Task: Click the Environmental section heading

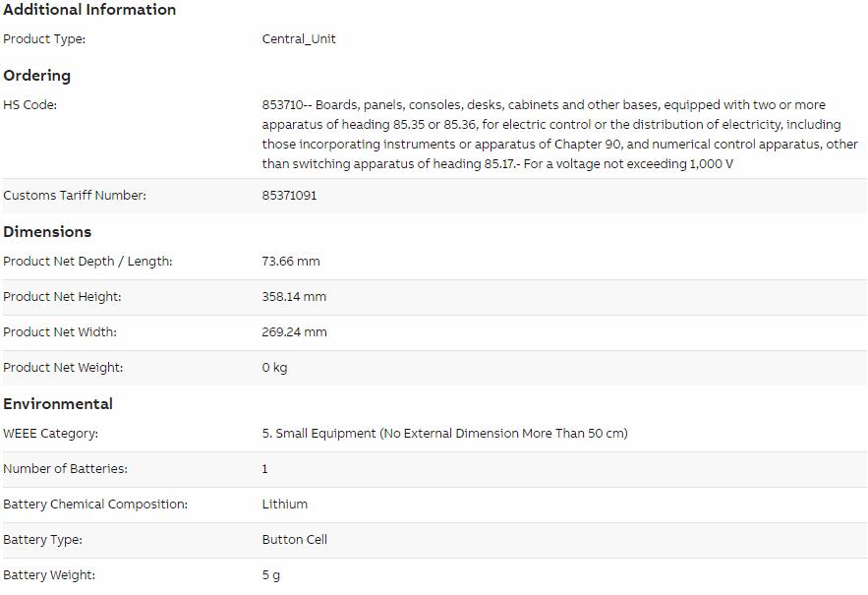Action: click(x=58, y=404)
